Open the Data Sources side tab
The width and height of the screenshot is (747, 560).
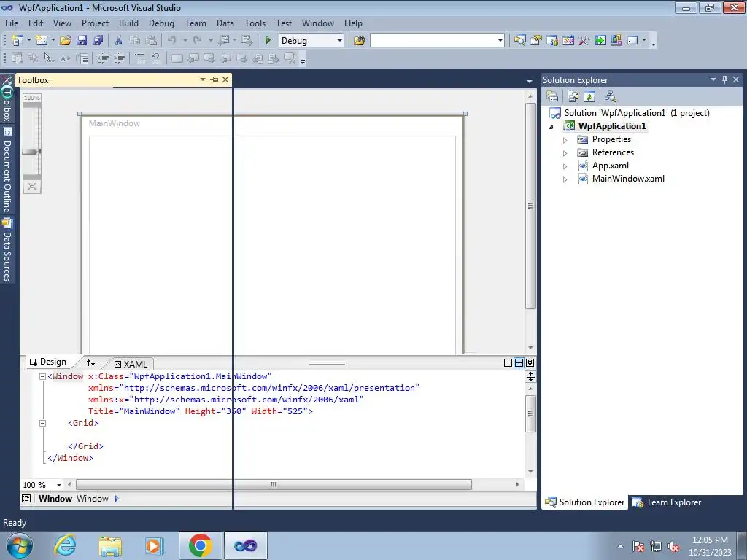7,249
